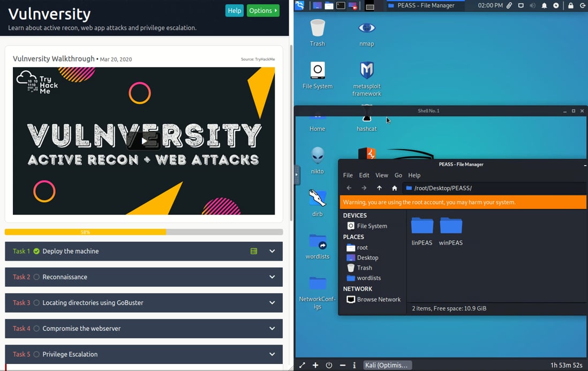588x371 pixels.
Task: Click the Task 3 completion circle
Action: [36, 303]
